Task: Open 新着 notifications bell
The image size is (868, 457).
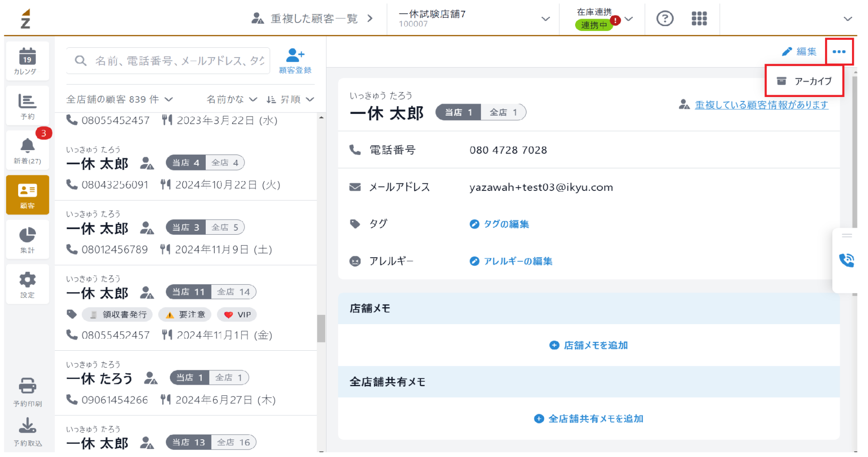Action: pos(27,150)
